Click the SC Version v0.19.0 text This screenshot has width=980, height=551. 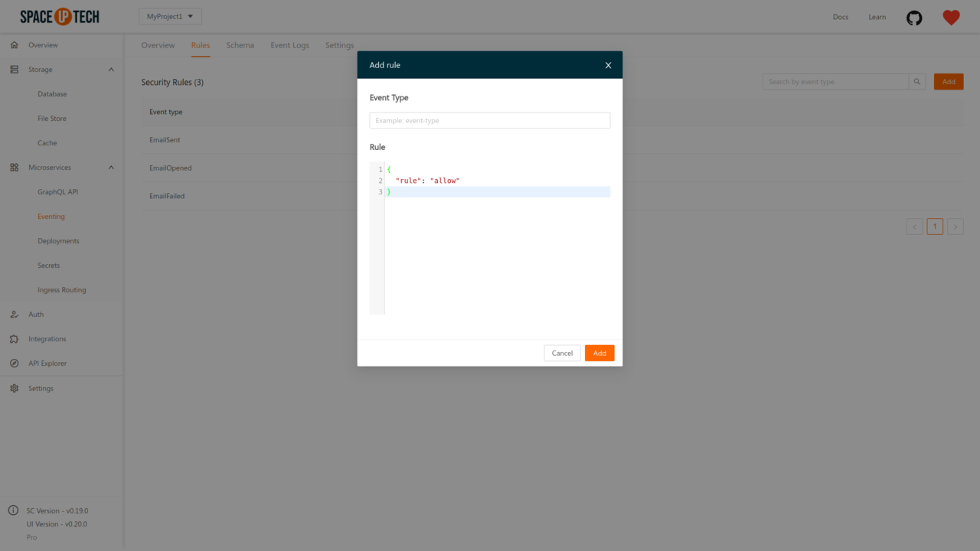57,510
